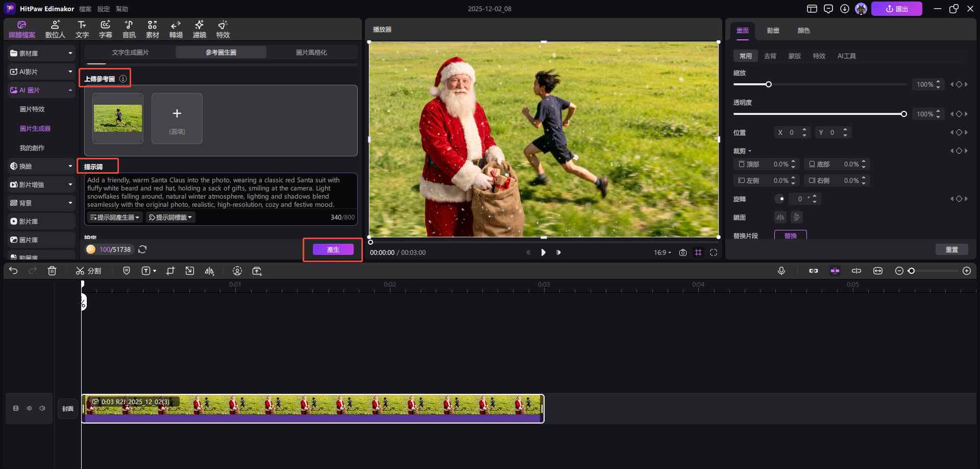The height and width of the screenshot is (469, 980).
Task: Select the 濾鏡 filter tool
Action: coord(199,29)
